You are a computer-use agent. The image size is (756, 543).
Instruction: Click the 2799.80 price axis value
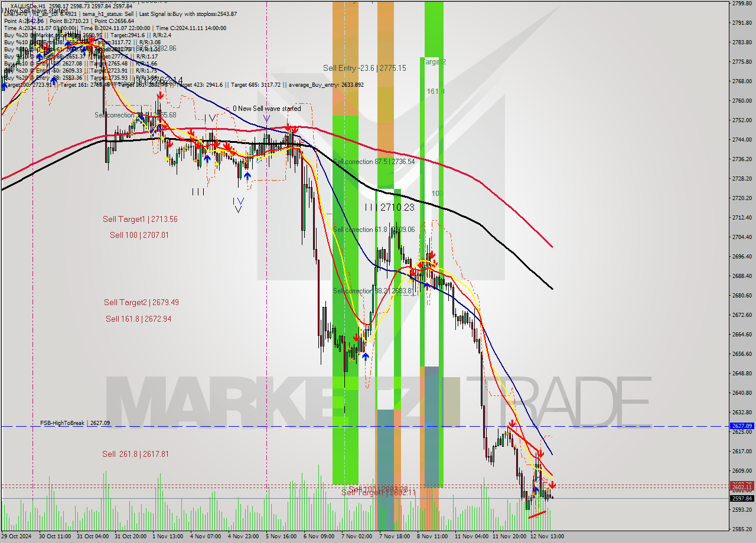[x=742, y=4]
